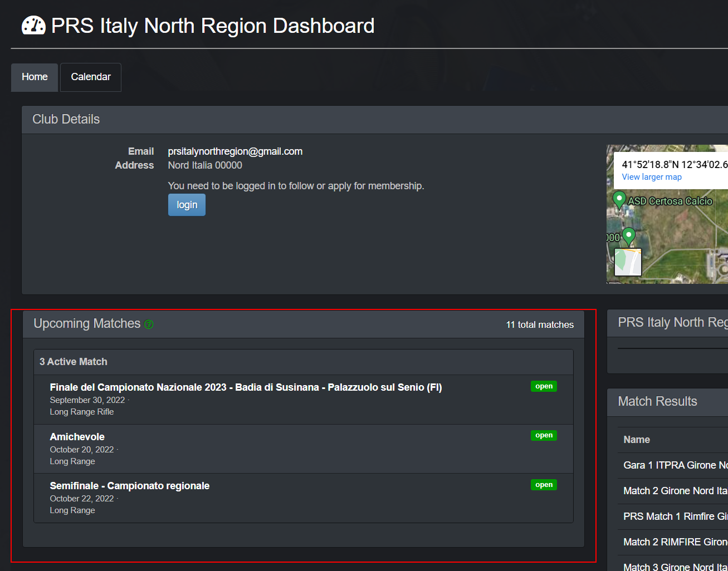Click the open badge for Amichevole
Viewport: 728px width, 571px height.
coord(544,435)
